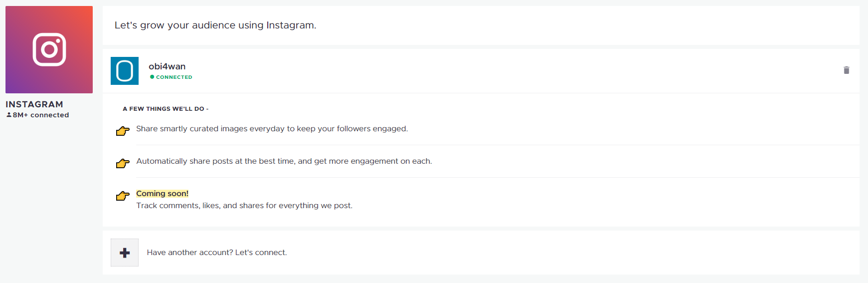Click the pointing hand beside curated images

point(123,131)
